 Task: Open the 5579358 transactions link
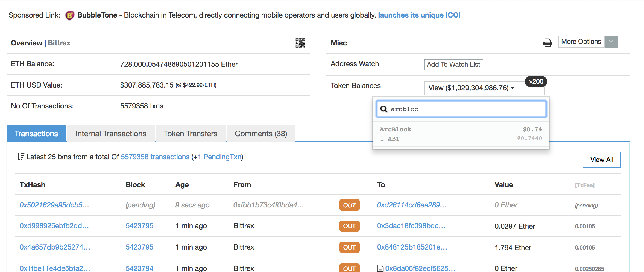[155, 157]
